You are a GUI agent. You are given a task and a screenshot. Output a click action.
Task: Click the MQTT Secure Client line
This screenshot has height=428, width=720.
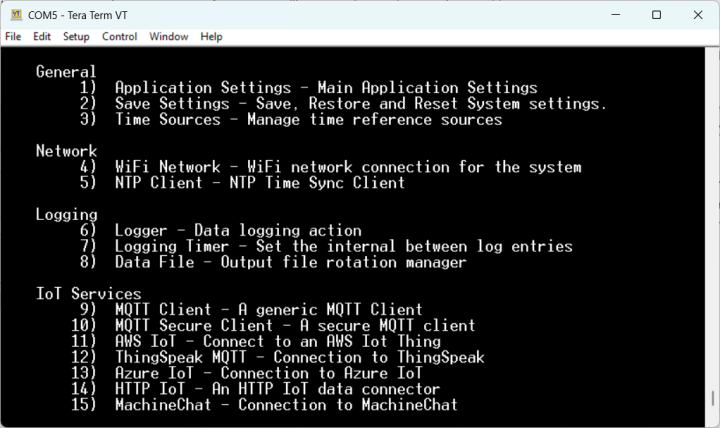294,325
